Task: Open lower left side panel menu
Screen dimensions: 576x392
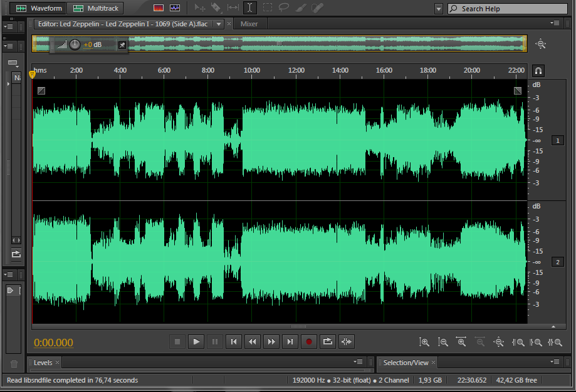Action: (8, 274)
